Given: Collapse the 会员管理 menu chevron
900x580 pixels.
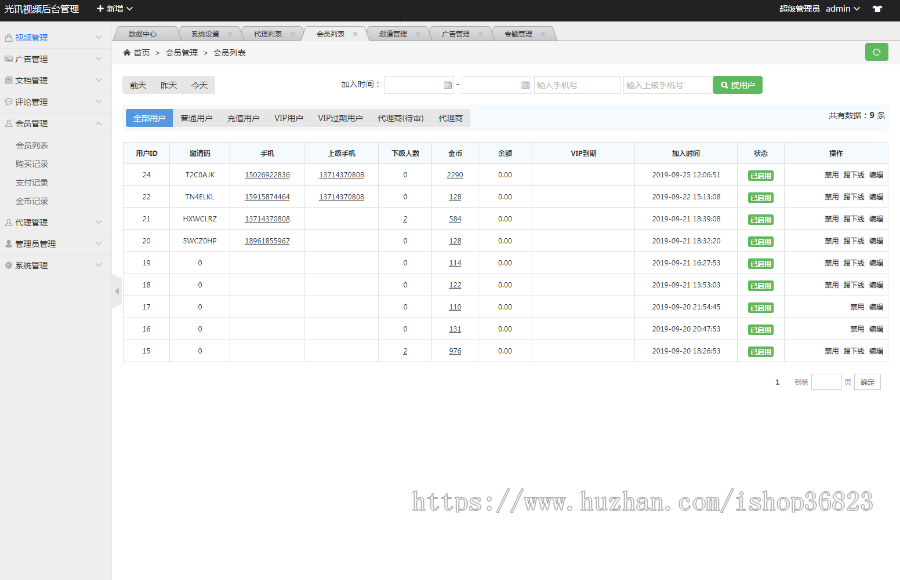Looking at the screenshot, I should 99,123.
